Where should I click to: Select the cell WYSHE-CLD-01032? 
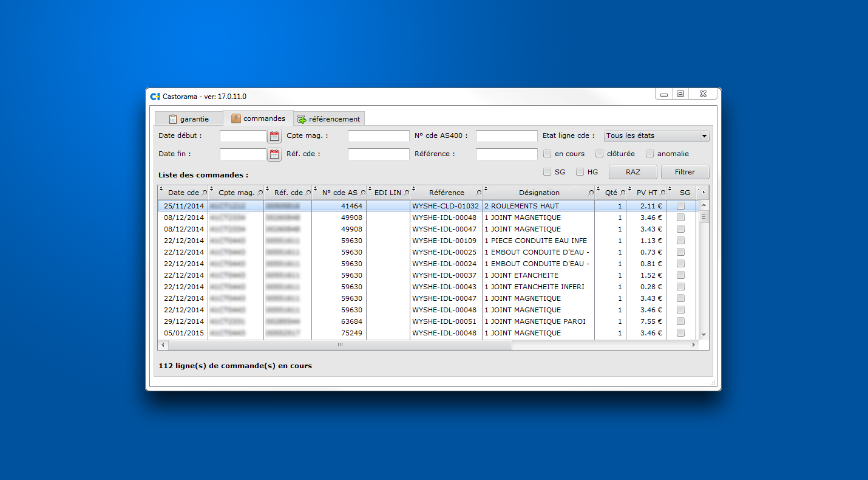[x=446, y=206]
